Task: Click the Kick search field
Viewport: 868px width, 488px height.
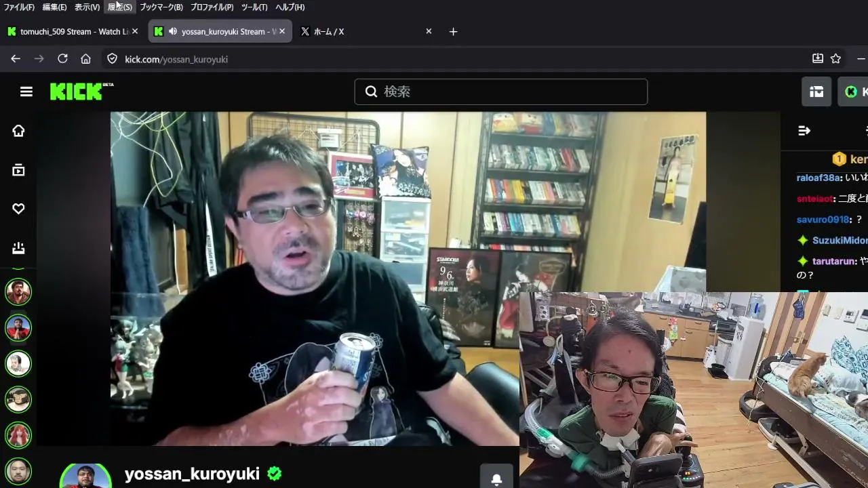Action: point(500,91)
